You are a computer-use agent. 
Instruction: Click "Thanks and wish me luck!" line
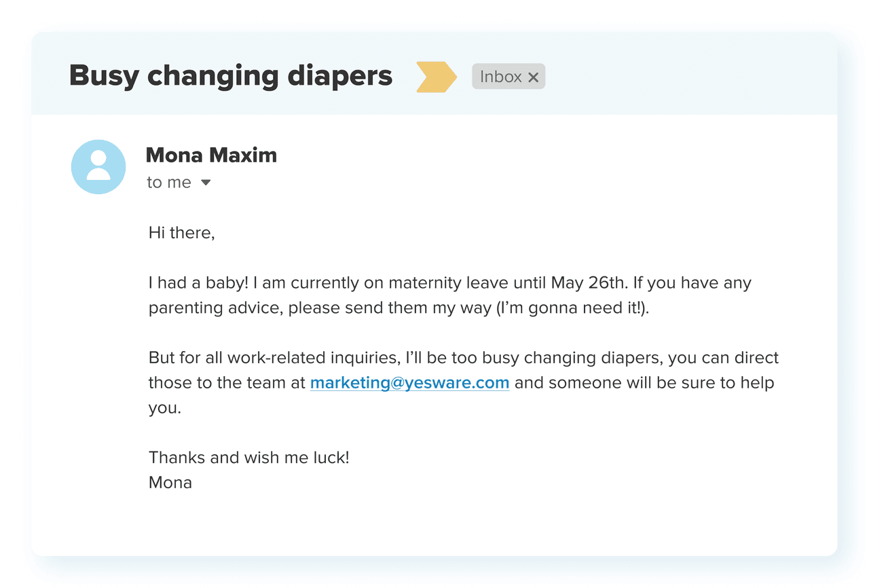(248, 457)
